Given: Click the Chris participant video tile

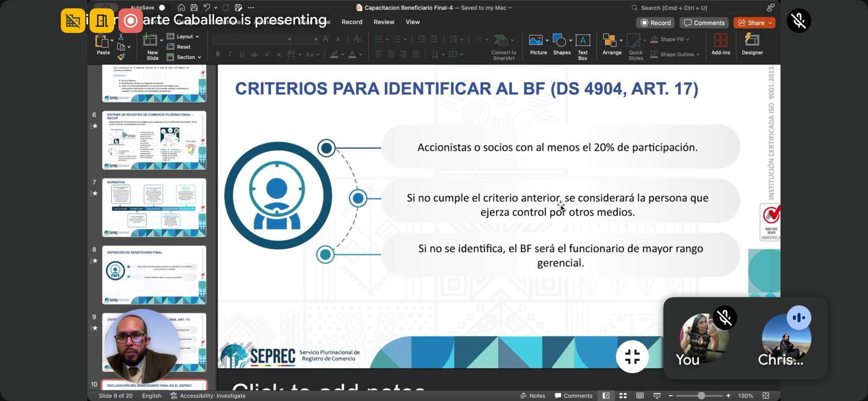Looking at the screenshot, I should [787, 339].
